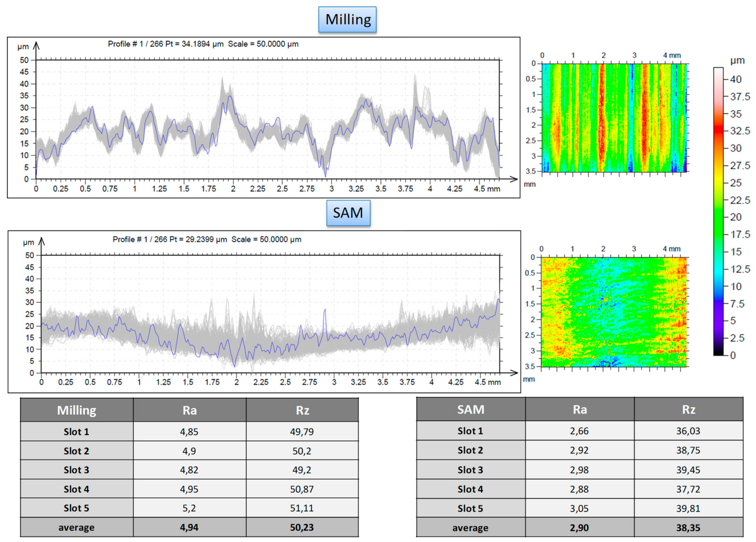Click the 40 label on color scale
Screen dimensions: 756x542
point(735,79)
